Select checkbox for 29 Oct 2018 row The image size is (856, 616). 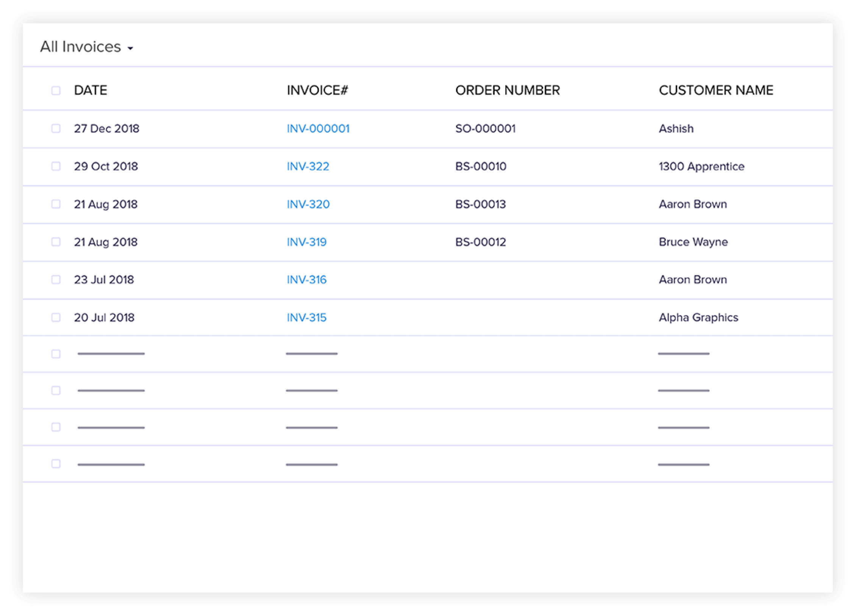pyautogui.click(x=56, y=166)
